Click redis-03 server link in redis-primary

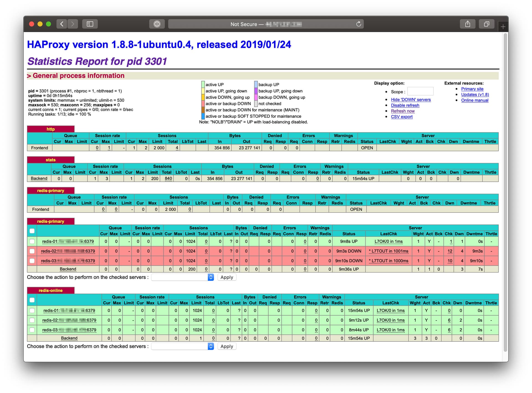click(x=68, y=261)
